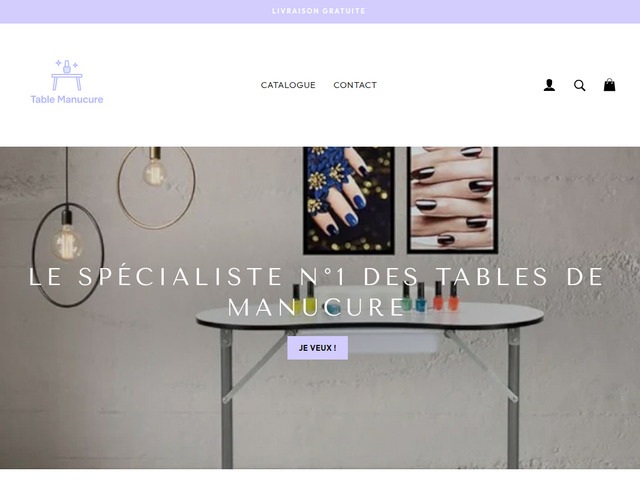Go to the CONTACT page
This screenshot has height=480, width=640.
pos(355,85)
